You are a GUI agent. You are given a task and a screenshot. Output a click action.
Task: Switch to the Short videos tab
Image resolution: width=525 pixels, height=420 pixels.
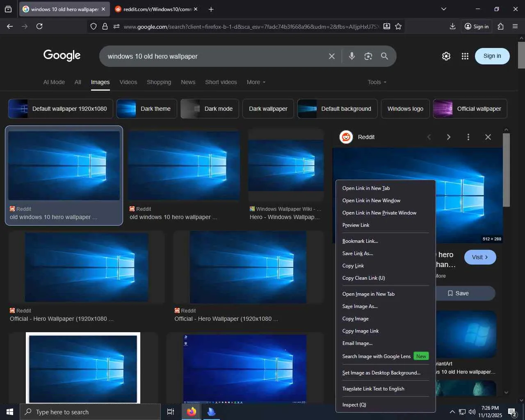tap(221, 82)
